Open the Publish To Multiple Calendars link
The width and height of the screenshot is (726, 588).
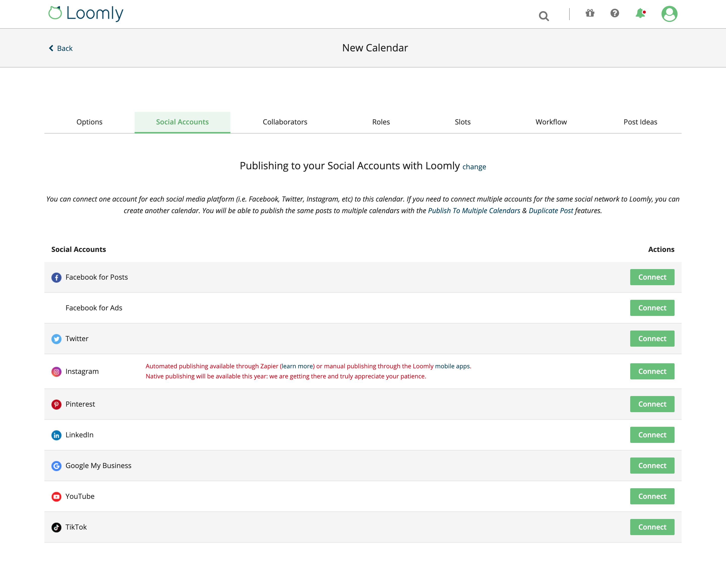coord(474,210)
